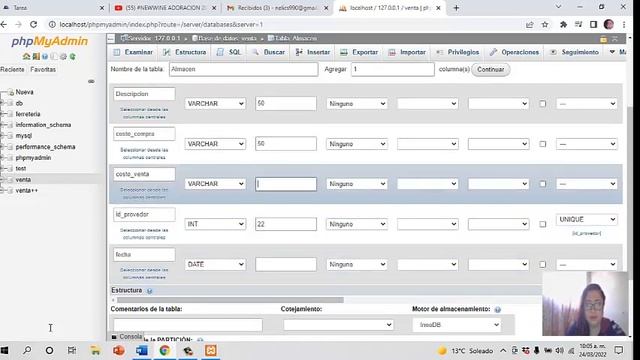The width and height of the screenshot is (640, 360).
Task: Click the phpMyAdmin home icon
Action: [26, 57]
